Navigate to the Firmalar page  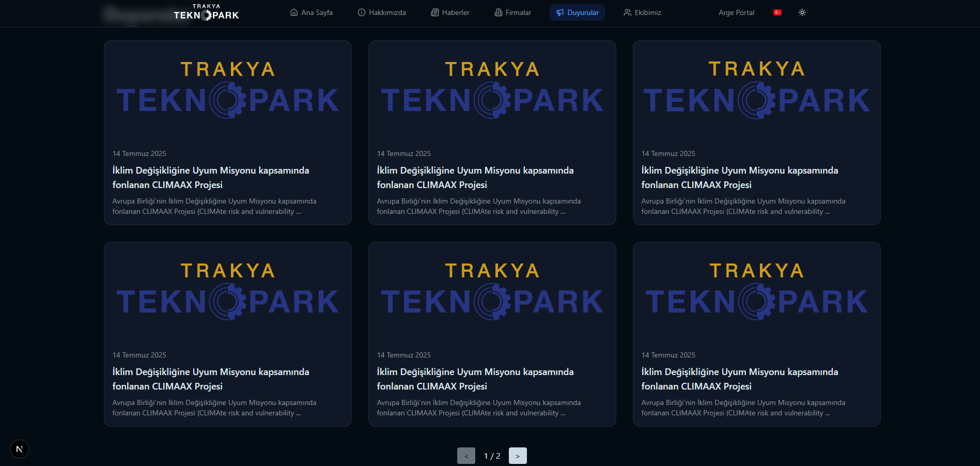point(513,12)
